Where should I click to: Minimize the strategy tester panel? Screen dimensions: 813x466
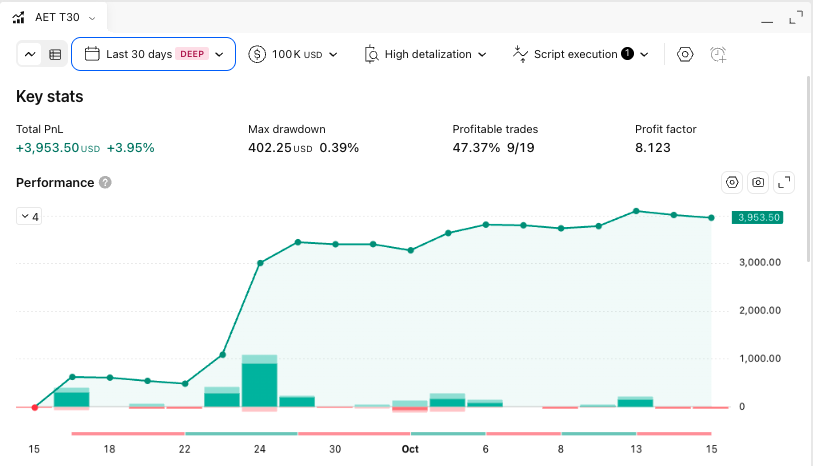(x=767, y=21)
